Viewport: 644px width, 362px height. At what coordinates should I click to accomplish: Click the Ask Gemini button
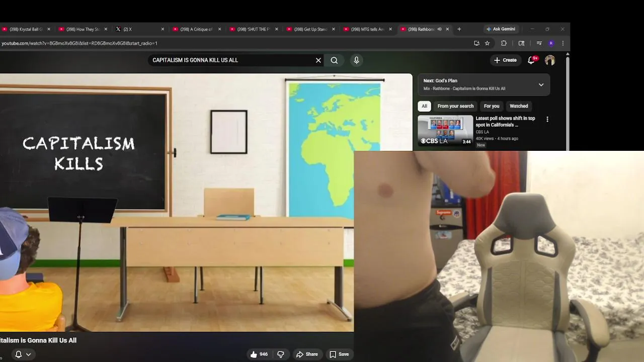click(501, 29)
